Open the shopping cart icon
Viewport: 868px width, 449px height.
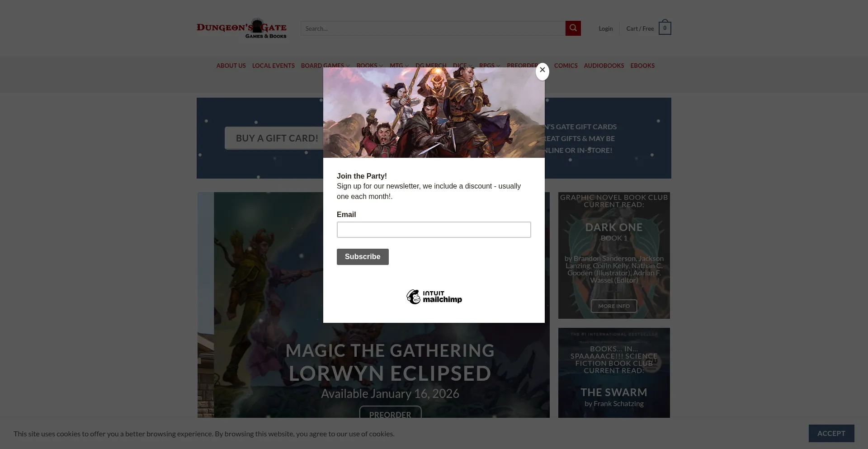(664, 27)
